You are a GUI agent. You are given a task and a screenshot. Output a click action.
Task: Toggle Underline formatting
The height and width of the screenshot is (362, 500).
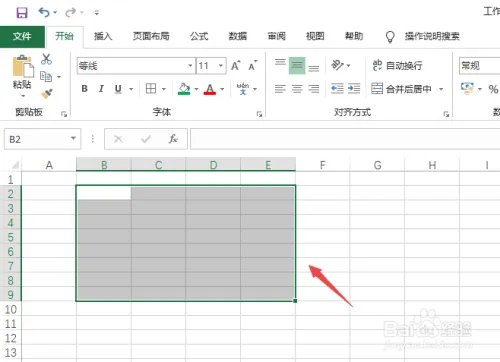(118, 89)
